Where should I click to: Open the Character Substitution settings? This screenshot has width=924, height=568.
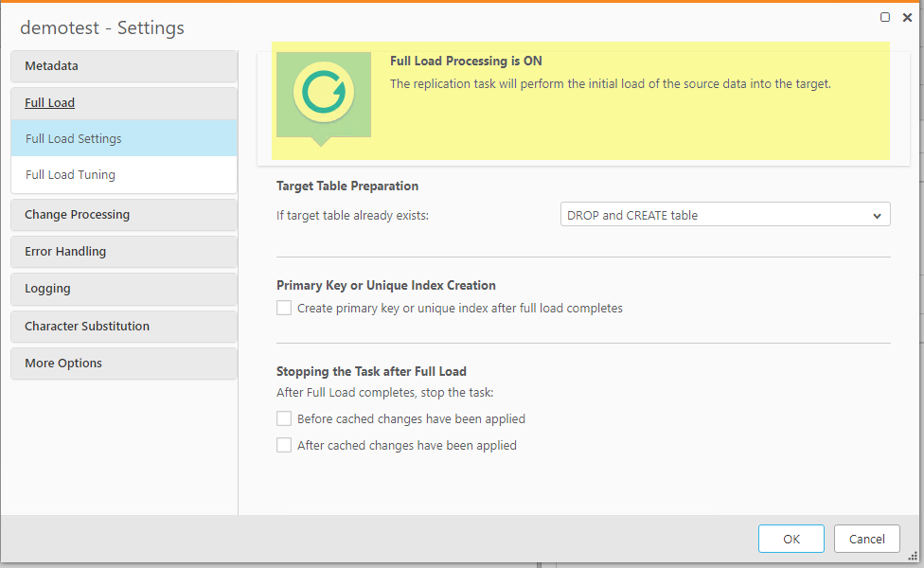click(123, 326)
